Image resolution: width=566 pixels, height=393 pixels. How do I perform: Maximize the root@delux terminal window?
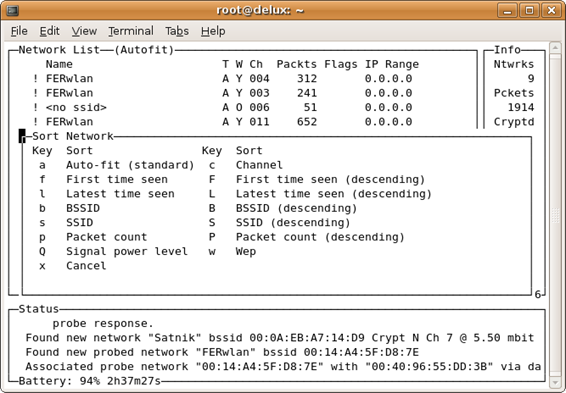tap(529, 10)
